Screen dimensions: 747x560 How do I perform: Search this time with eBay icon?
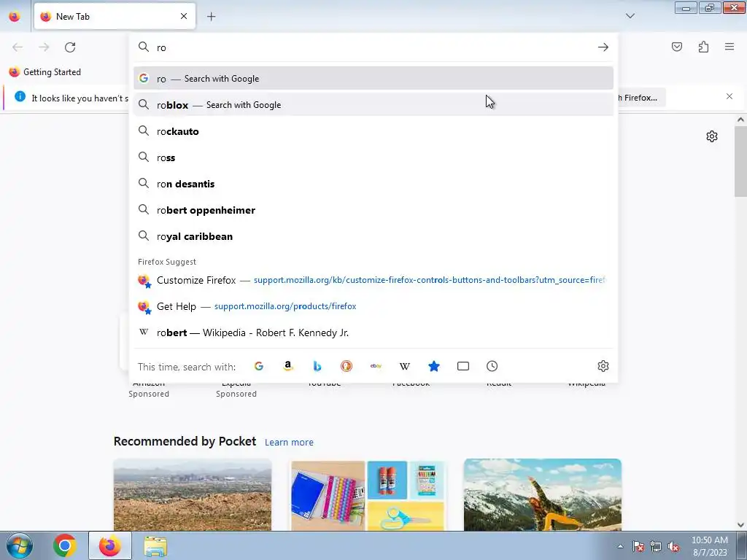tap(376, 366)
